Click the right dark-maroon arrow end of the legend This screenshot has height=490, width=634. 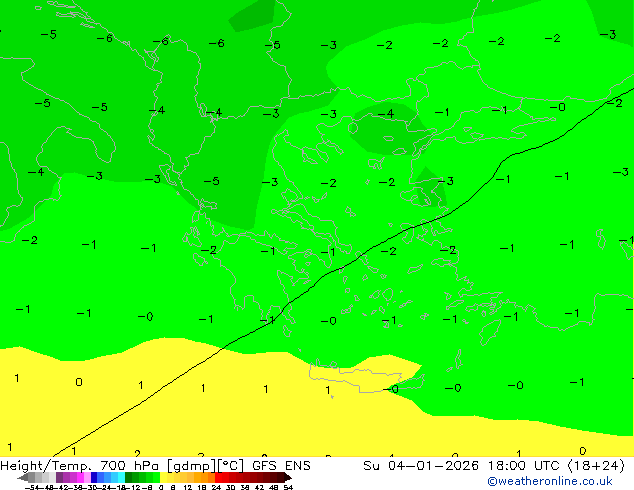287,478
